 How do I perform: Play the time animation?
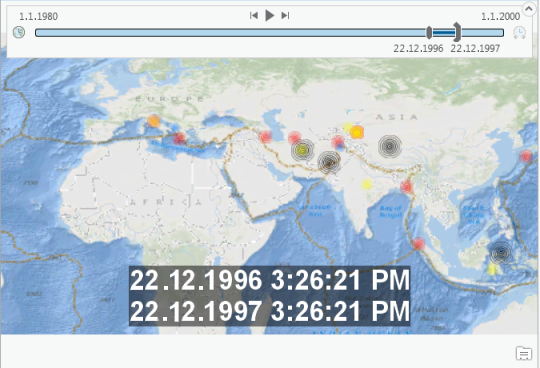[x=270, y=15]
